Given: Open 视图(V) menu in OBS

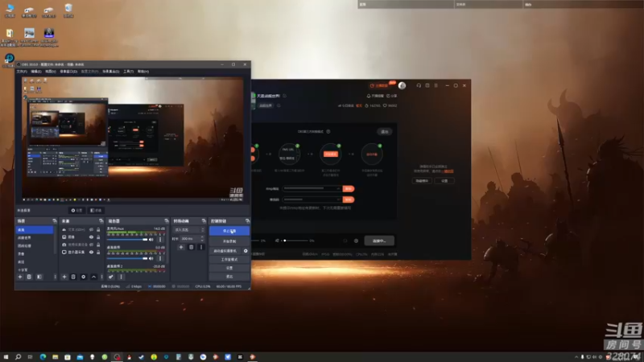Looking at the screenshot, I should pyautogui.click(x=51, y=72).
